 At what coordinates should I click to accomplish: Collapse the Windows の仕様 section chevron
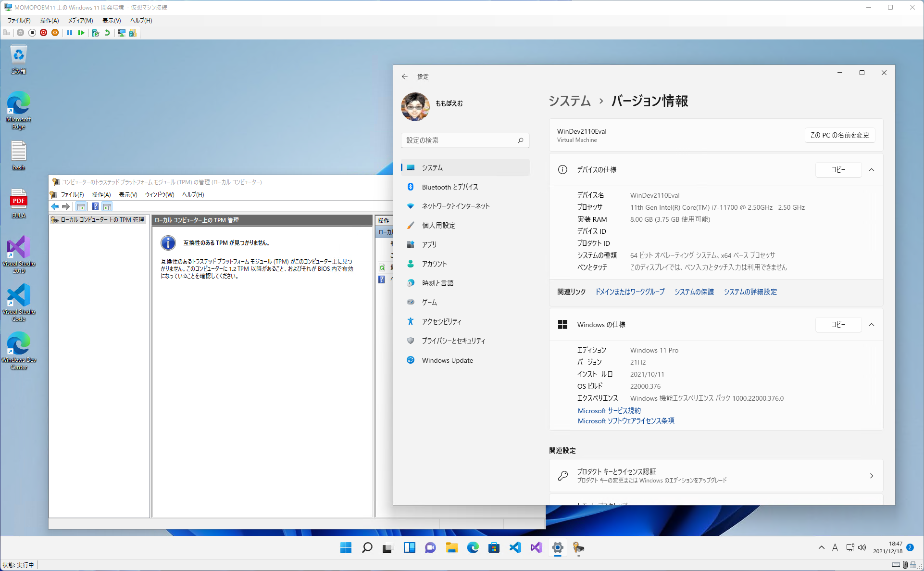tap(872, 325)
